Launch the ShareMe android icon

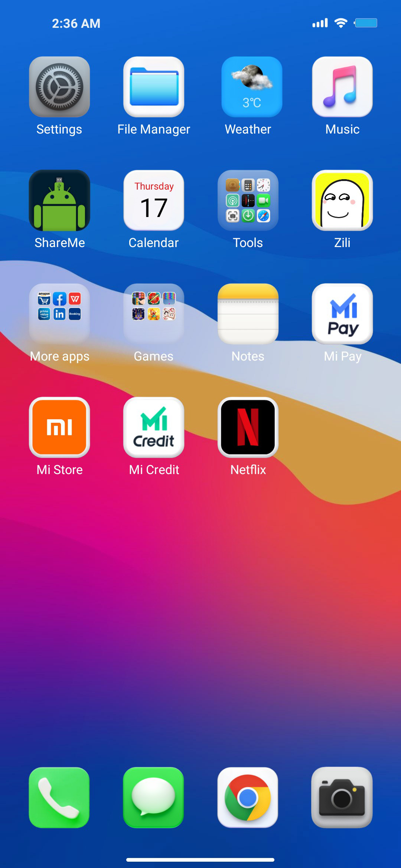click(59, 200)
